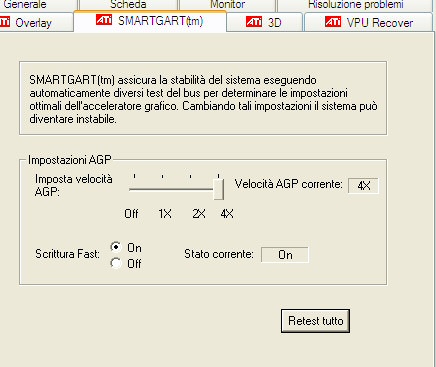Select the SMARTGART(tm) tab

point(150,21)
